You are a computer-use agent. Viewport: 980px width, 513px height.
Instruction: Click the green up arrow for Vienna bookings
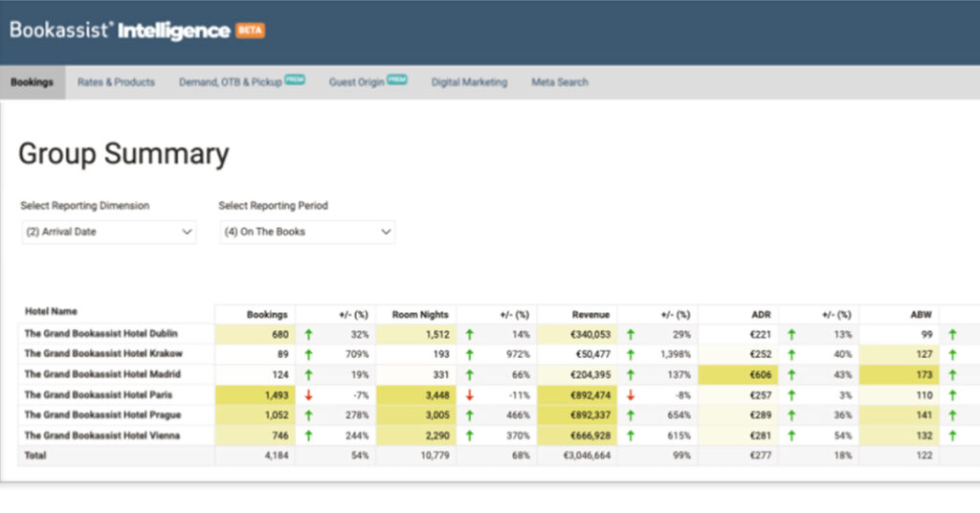[308, 435]
